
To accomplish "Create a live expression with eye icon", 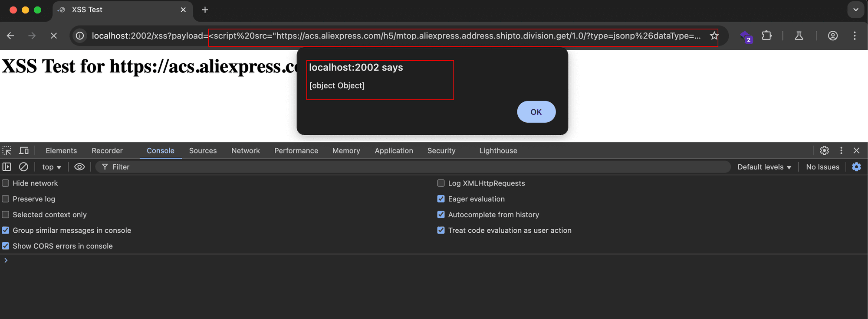I will (79, 167).
